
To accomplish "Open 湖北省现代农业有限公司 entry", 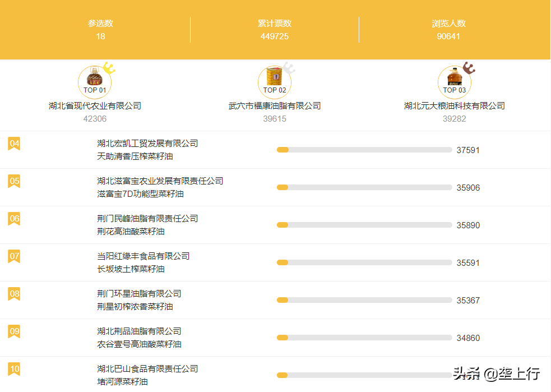I will (95, 106).
